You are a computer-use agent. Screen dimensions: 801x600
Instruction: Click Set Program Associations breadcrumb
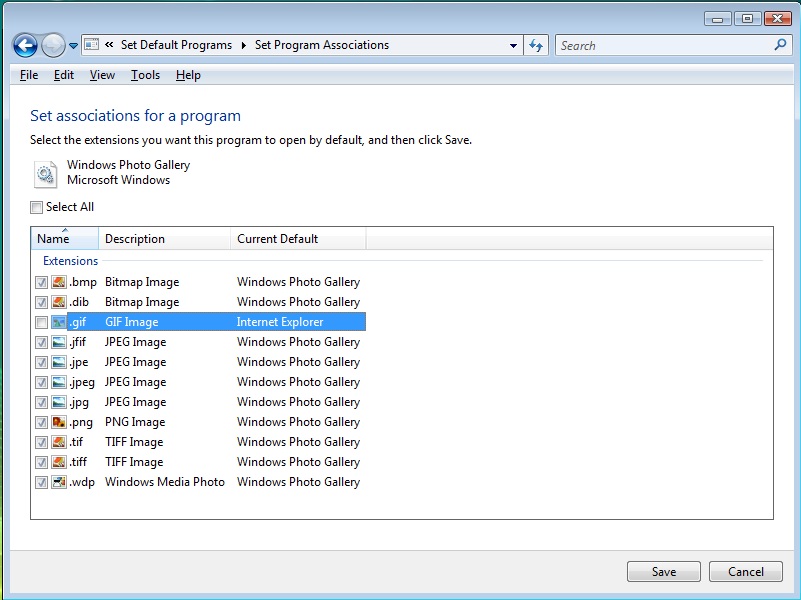pos(322,45)
